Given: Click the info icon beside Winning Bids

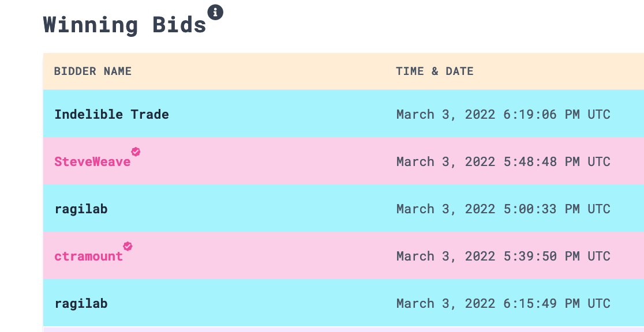Looking at the screenshot, I should [215, 12].
